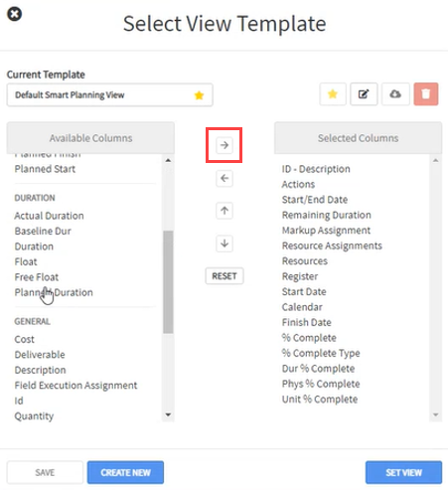The image size is (448, 490).
Task: Click the Available Columns scrollbar thumb
Action: coord(168,282)
